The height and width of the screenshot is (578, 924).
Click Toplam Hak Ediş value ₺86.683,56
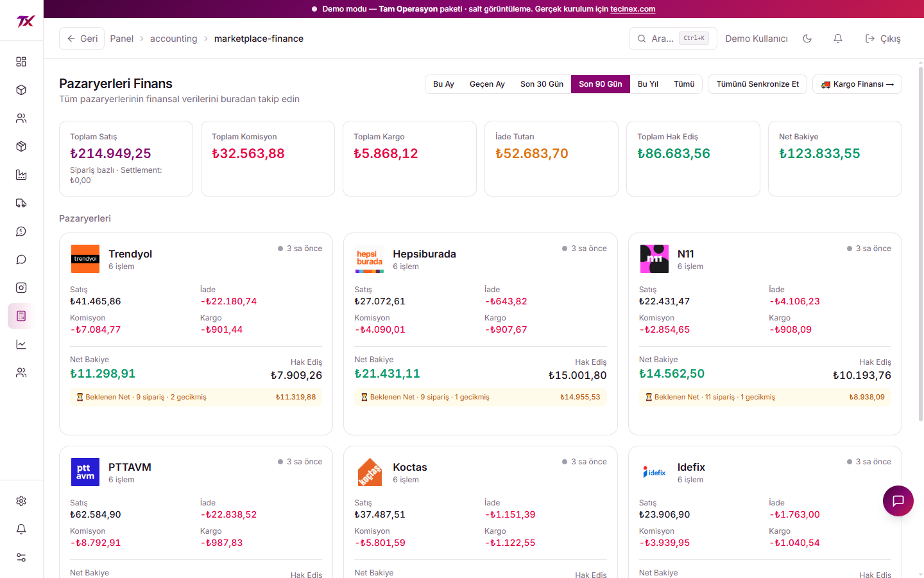coord(674,153)
